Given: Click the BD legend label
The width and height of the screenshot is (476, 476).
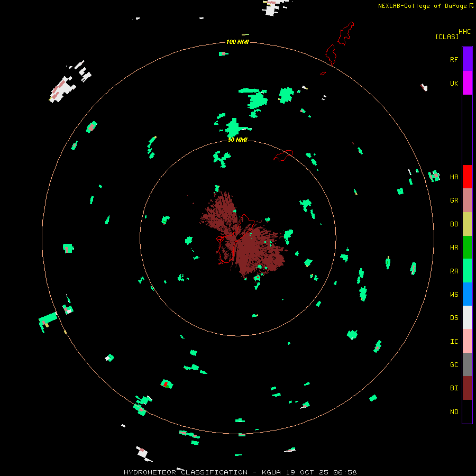Looking at the screenshot, I should coord(454,224).
